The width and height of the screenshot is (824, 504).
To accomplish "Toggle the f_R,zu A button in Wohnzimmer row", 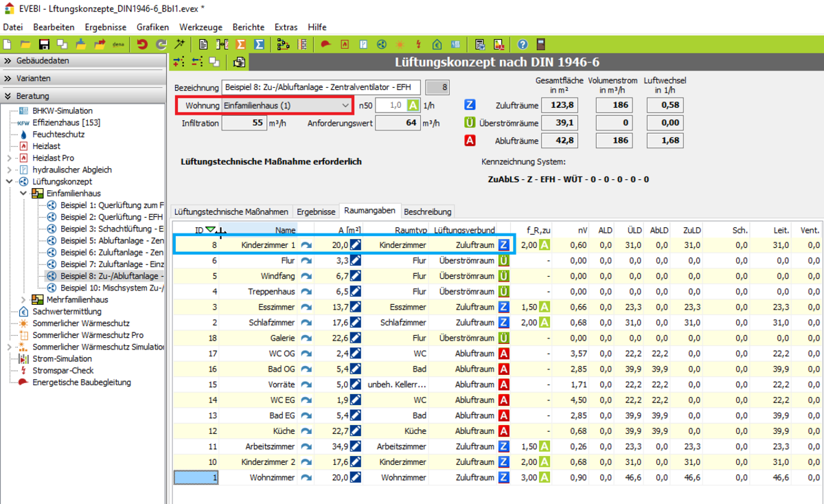I will (545, 477).
